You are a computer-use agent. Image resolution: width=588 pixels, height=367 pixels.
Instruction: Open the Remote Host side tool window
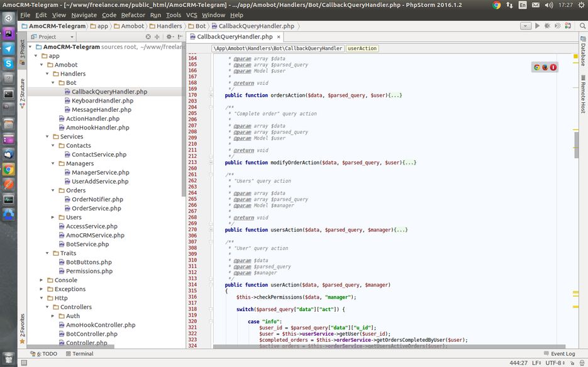click(583, 94)
